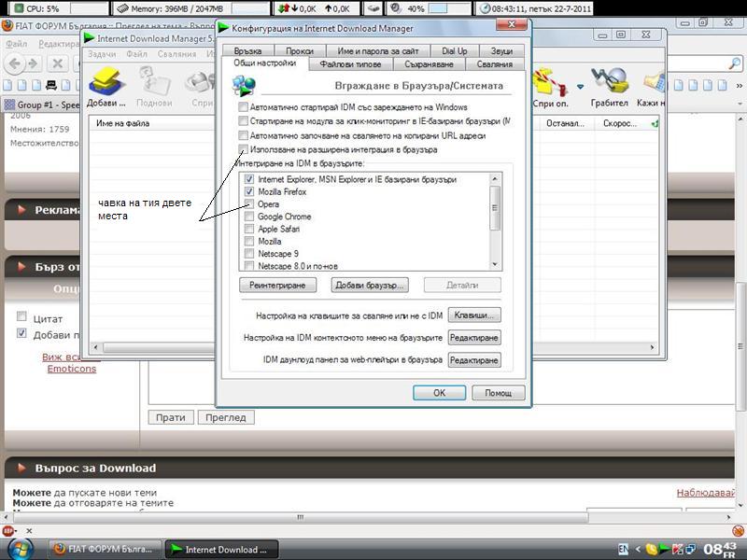Click the Клавиши... button

474,315
